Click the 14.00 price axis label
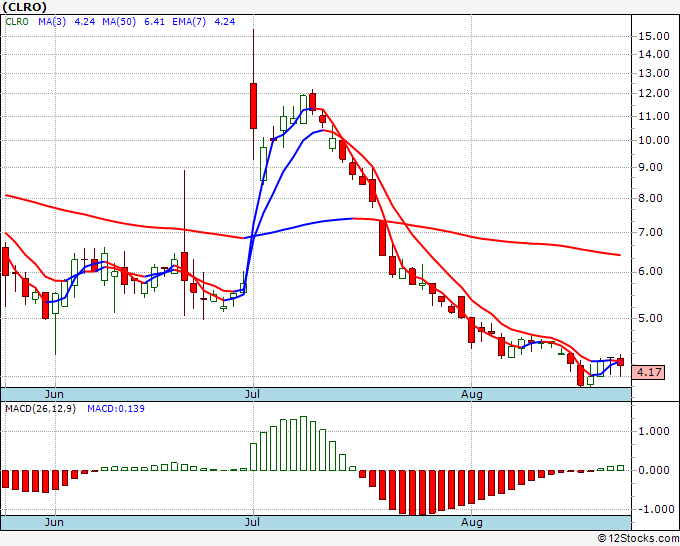The width and height of the screenshot is (680, 546). tap(654, 54)
